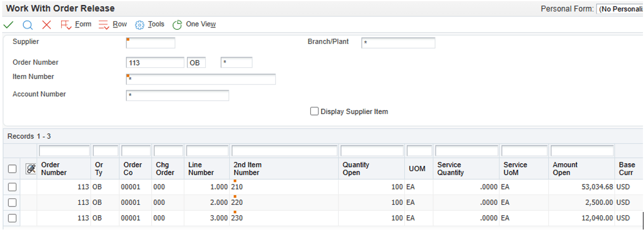The image size is (644, 235).
Task: Tick the checkbox for line 1.000 row
Action: (12, 187)
